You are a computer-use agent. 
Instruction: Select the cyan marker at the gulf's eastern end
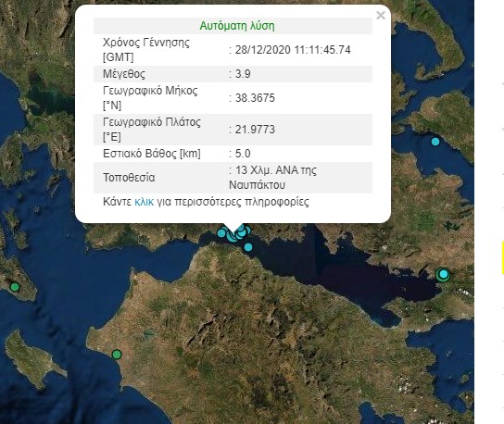click(x=444, y=274)
